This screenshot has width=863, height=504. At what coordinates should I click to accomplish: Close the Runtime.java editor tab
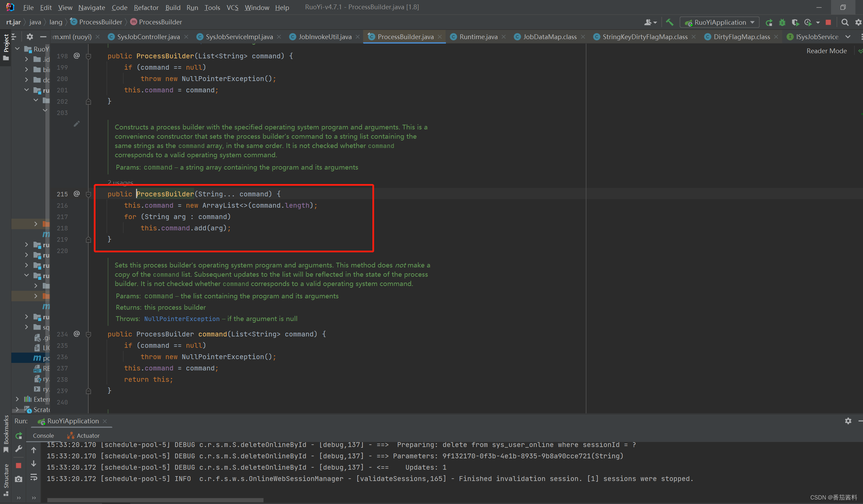point(504,37)
